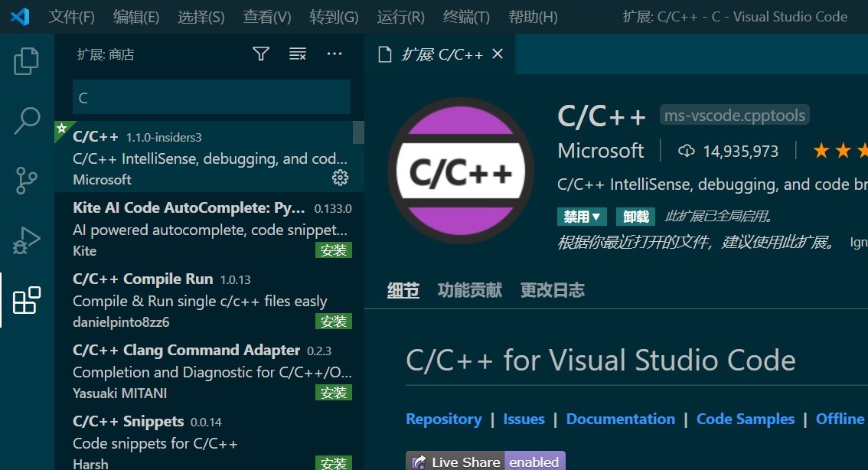Open the extensions panel more actions menu
Screen dimensions: 868x470
334,54
